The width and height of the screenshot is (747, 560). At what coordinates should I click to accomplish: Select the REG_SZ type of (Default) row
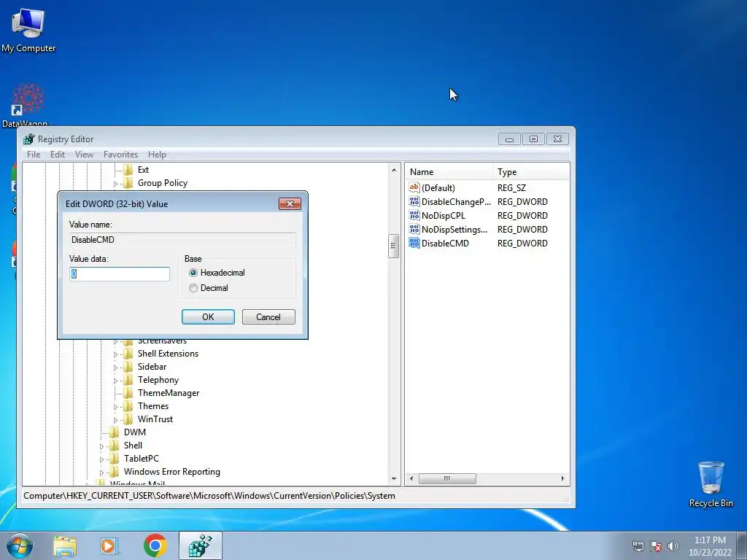click(511, 187)
